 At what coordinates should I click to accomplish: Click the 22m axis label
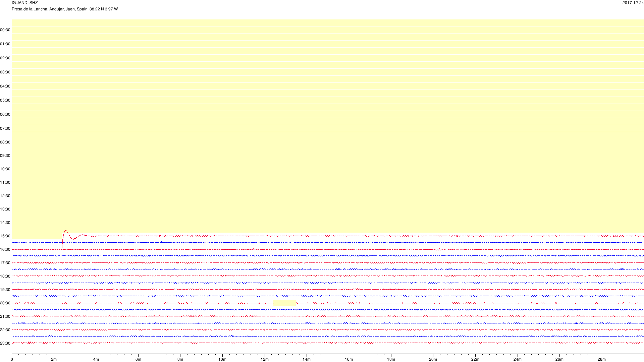coord(475,359)
